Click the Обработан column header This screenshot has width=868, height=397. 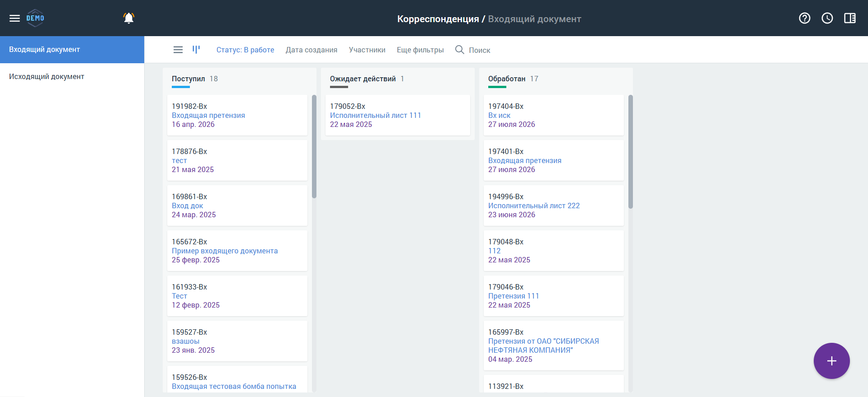(507, 79)
